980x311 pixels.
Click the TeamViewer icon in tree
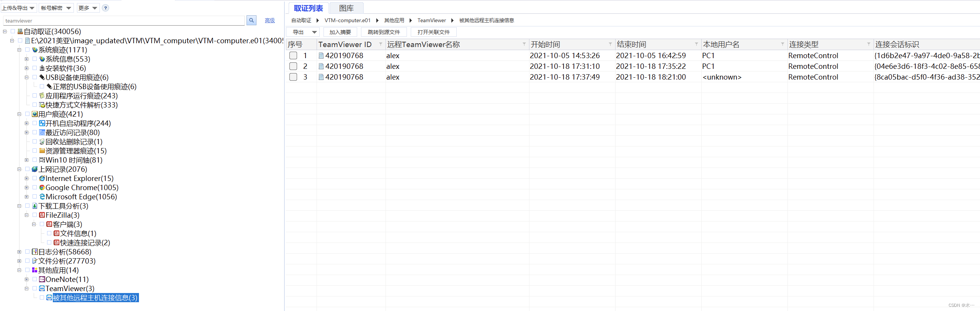click(42, 288)
